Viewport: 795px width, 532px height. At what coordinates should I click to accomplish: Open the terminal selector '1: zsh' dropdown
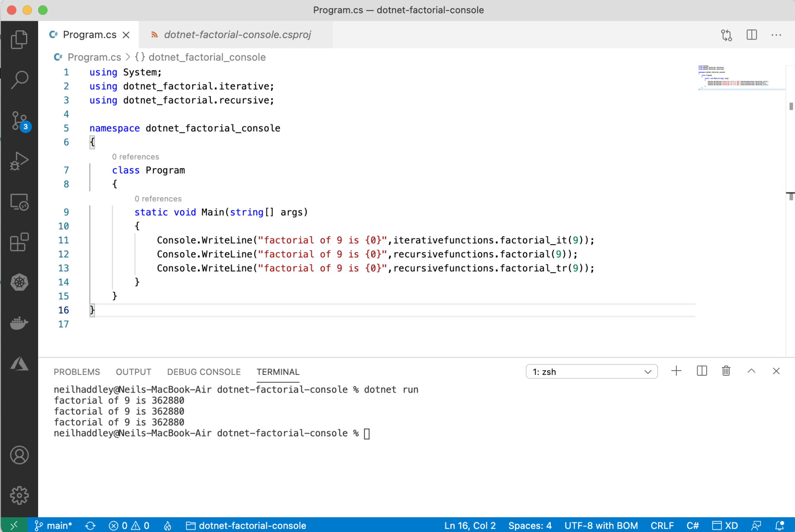coord(591,372)
